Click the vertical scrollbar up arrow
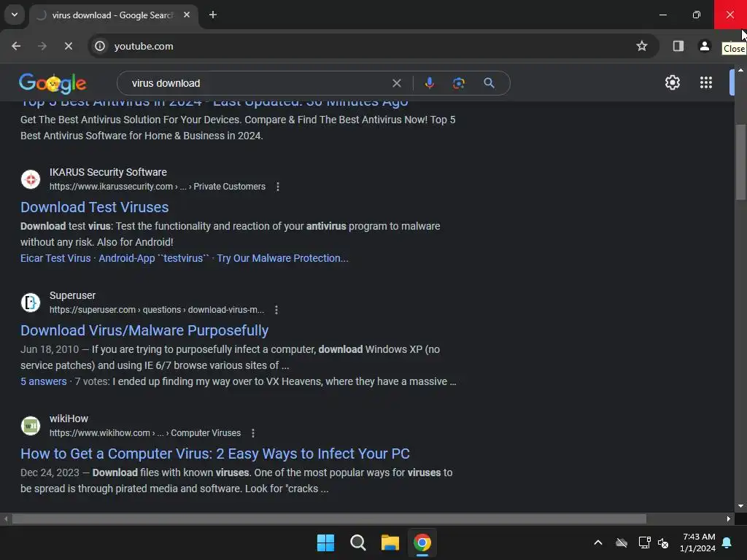This screenshot has width=747, height=560. pos(741,70)
